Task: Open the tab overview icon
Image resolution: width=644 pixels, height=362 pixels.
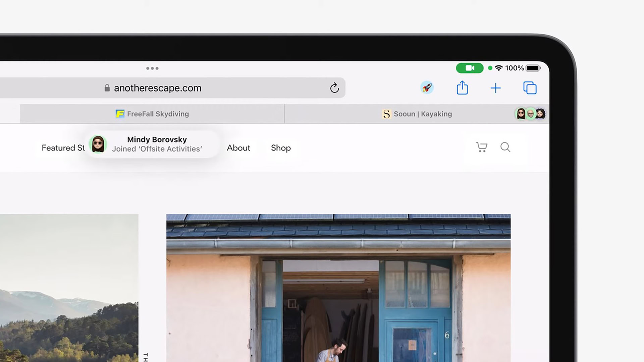Action: [x=530, y=88]
